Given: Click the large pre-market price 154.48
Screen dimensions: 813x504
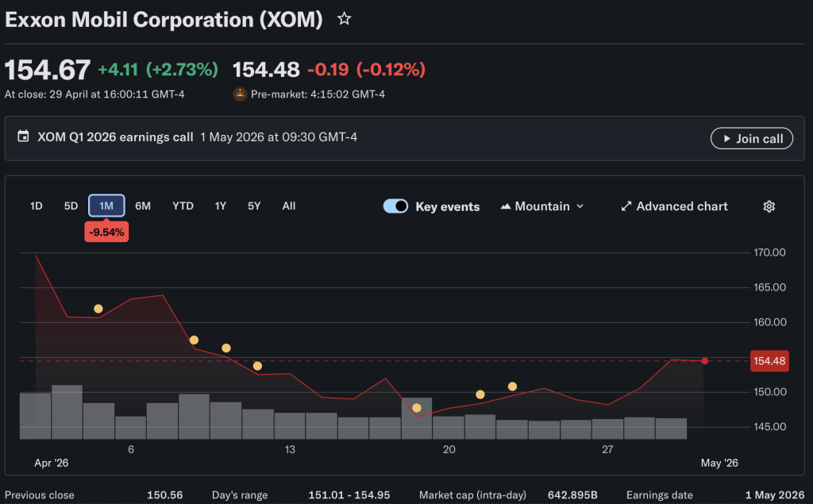Looking at the screenshot, I should [x=266, y=70].
